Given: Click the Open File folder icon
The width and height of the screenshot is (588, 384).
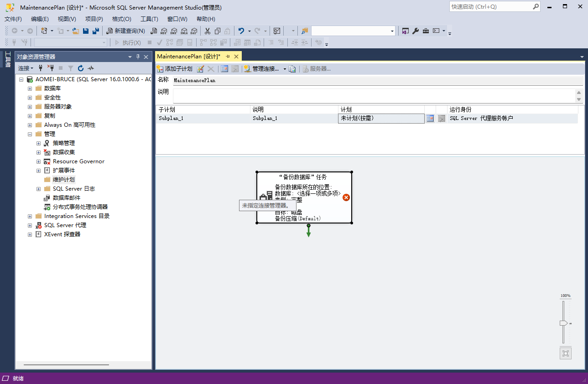Looking at the screenshot, I should coord(76,31).
